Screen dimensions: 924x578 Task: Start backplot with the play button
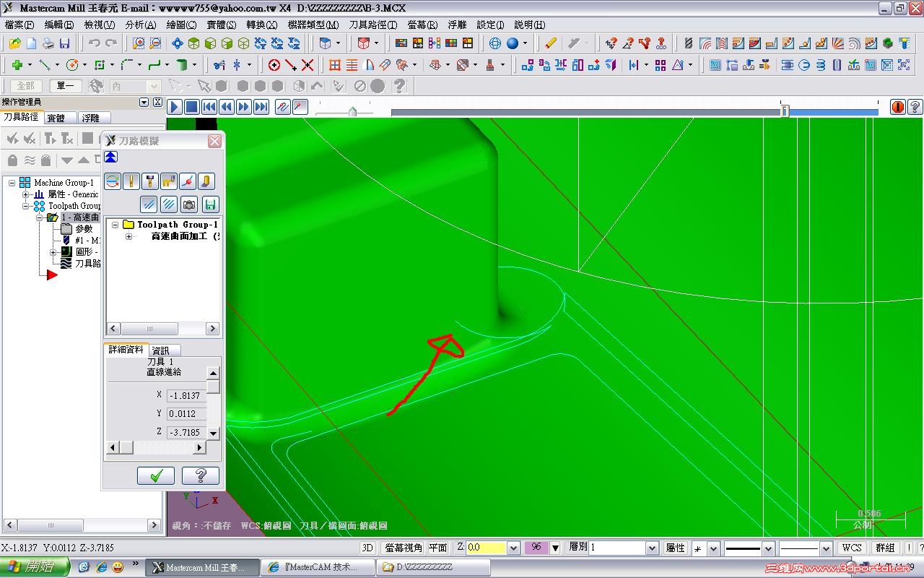(175, 107)
